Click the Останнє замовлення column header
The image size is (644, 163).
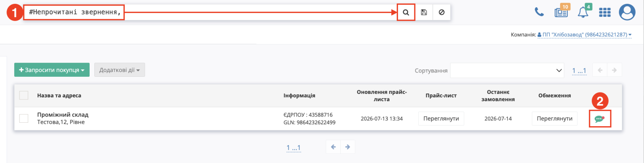coord(498,95)
